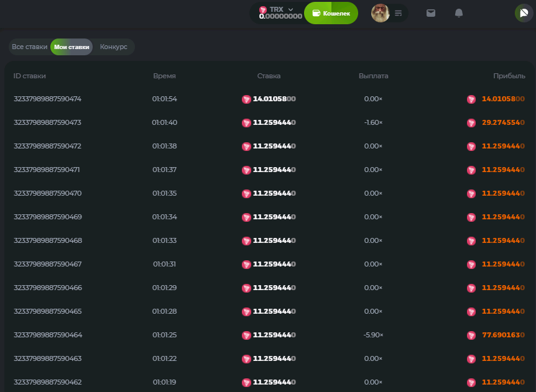This screenshot has height=392, width=536.
Task: Click the Время column header
Action: (x=164, y=76)
